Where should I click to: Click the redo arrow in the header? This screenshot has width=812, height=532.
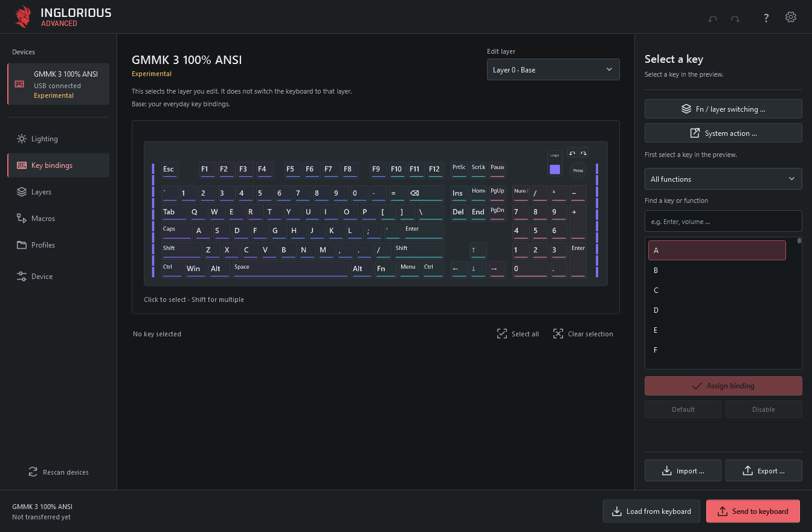[x=735, y=19]
